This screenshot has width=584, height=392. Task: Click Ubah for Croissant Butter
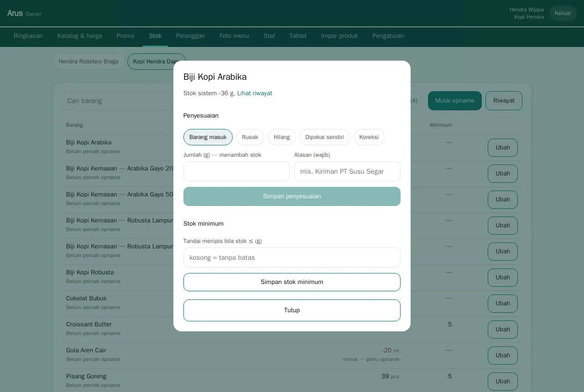click(x=503, y=330)
